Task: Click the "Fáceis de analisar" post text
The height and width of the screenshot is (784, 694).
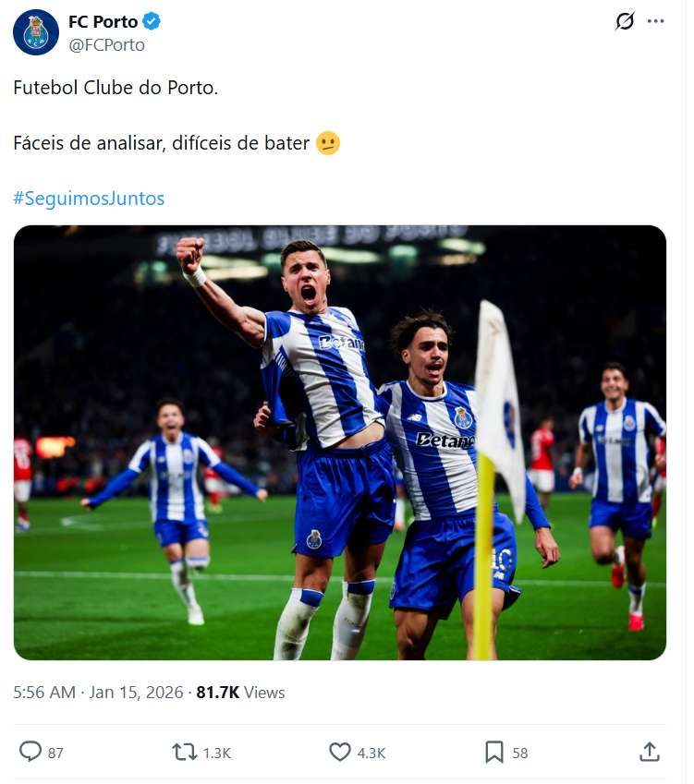Action: [x=163, y=144]
